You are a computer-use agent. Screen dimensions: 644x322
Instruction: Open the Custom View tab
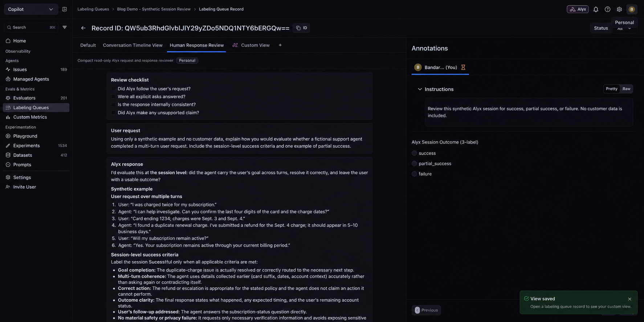click(x=251, y=45)
